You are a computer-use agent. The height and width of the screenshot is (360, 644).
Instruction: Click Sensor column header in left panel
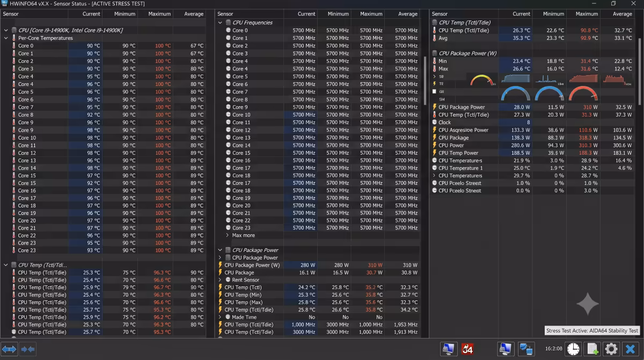[x=34, y=13]
